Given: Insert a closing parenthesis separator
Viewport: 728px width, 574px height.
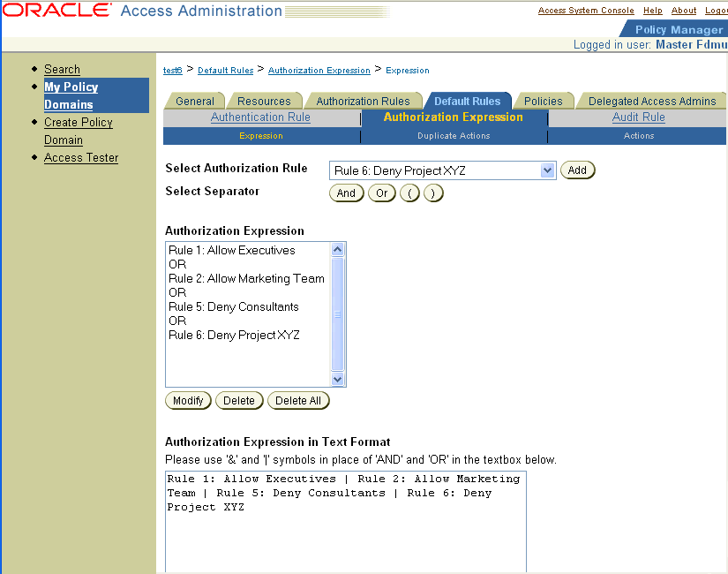Looking at the screenshot, I should point(433,193).
